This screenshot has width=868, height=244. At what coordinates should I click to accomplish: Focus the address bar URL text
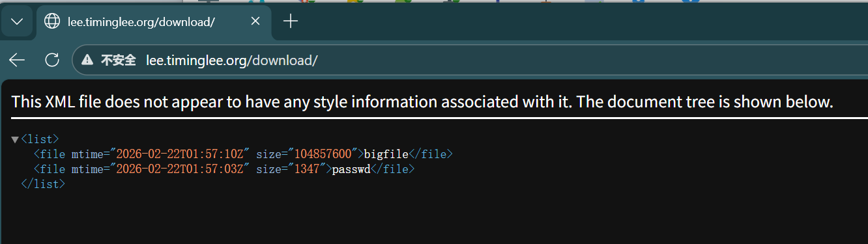pos(232,61)
